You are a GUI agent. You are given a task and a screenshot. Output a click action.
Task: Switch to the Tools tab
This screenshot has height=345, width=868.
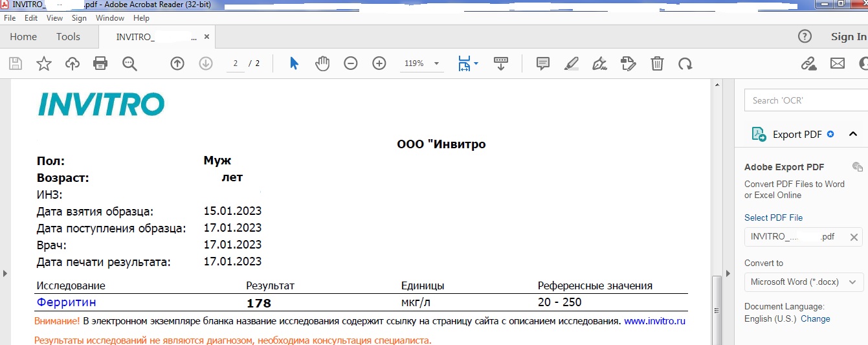(68, 37)
